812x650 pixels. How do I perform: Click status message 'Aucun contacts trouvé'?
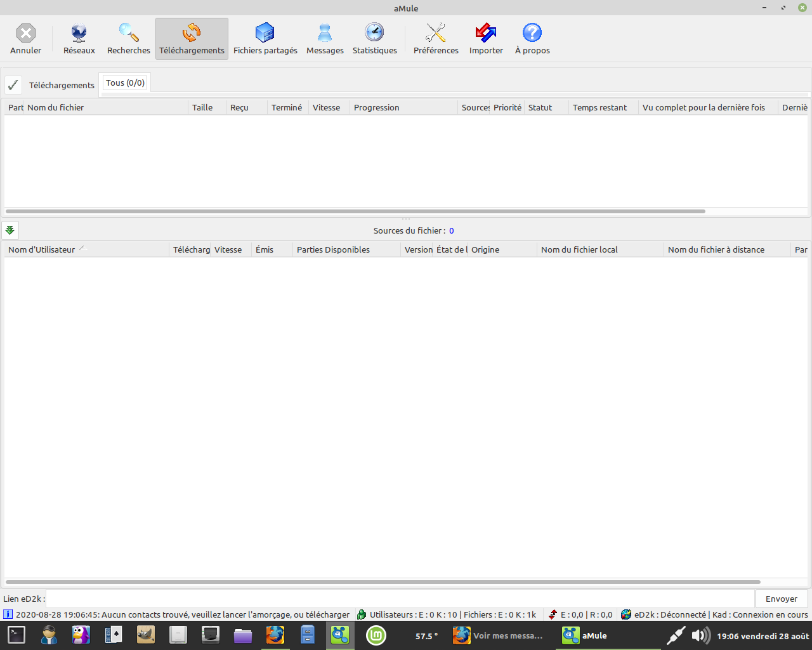[x=183, y=614]
